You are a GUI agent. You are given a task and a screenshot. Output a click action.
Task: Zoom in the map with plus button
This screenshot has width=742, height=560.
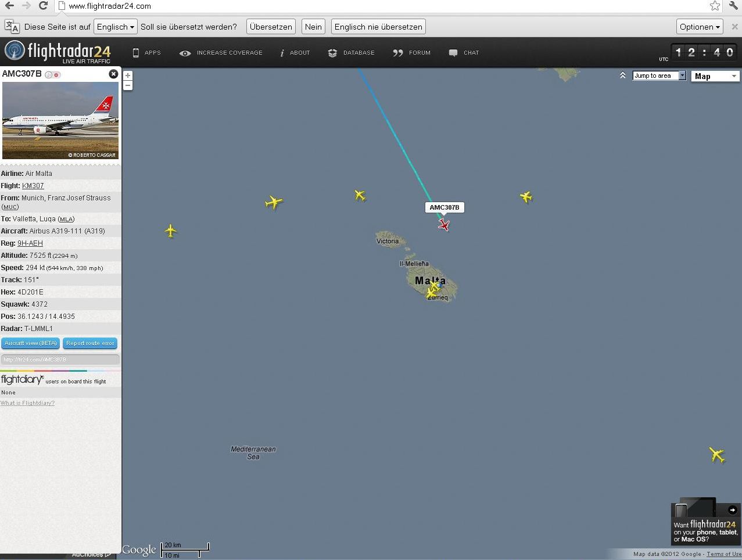click(x=128, y=76)
